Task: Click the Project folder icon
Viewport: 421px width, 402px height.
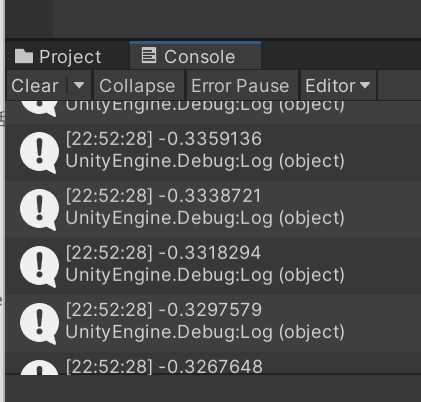Action: 24,56
